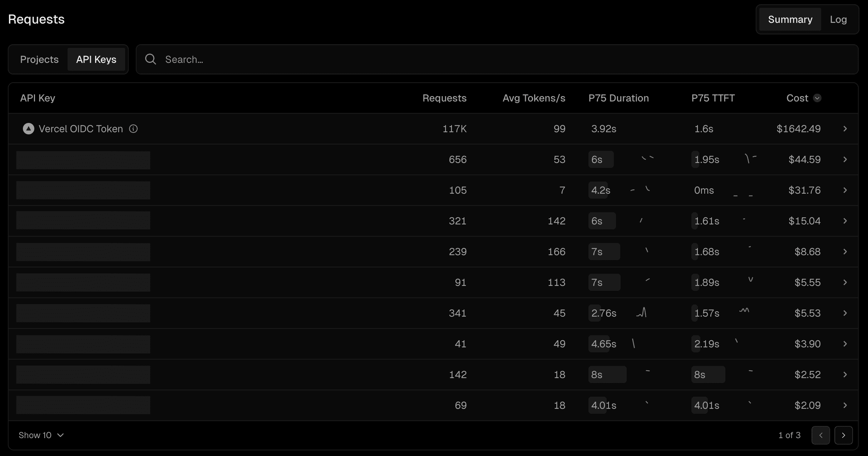This screenshot has height=456, width=868.
Task: Open the Vercel OIDC Token row
Action: tap(81, 129)
